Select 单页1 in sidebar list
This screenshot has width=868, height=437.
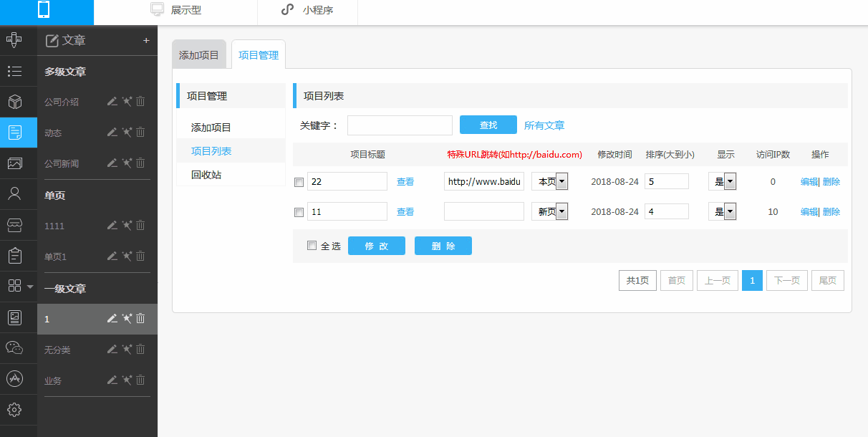pos(55,256)
